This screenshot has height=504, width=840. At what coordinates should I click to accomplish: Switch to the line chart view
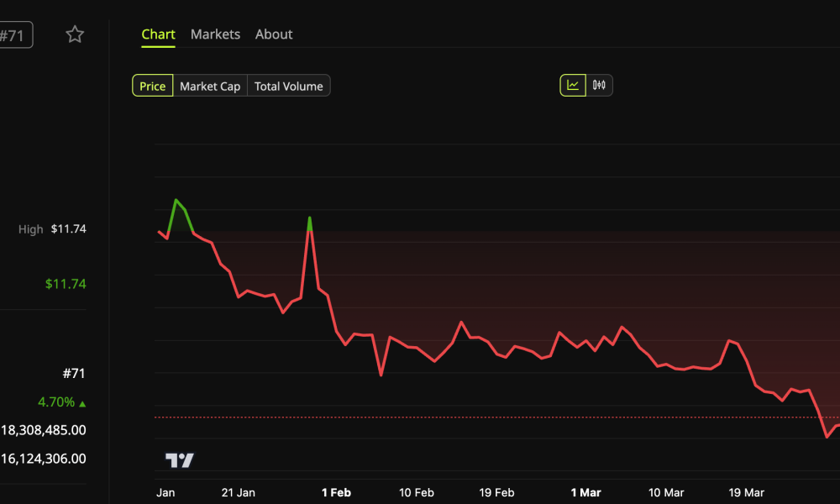click(x=572, y=85)
